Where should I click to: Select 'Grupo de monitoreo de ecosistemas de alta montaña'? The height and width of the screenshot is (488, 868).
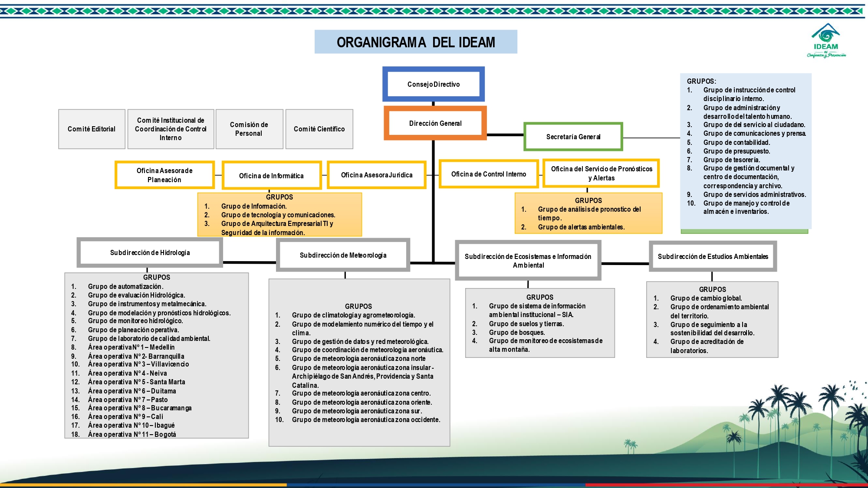tap(546, 345)
